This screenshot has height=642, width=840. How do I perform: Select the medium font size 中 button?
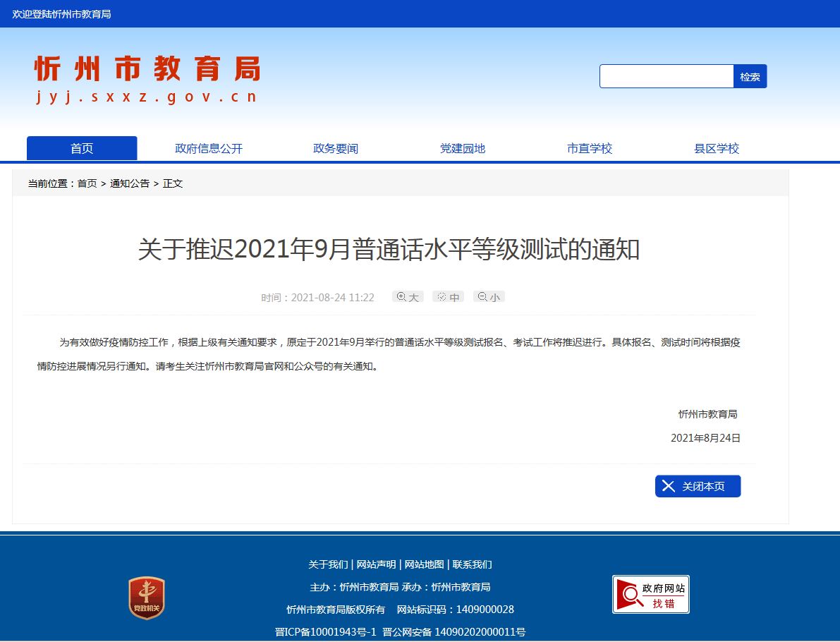[x=449, y=297]
